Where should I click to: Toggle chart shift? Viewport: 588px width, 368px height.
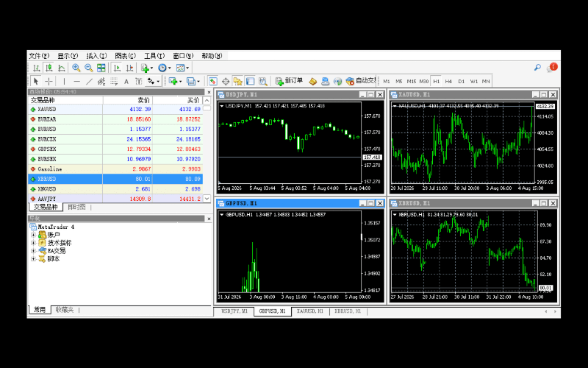click(x=129, y=68)
